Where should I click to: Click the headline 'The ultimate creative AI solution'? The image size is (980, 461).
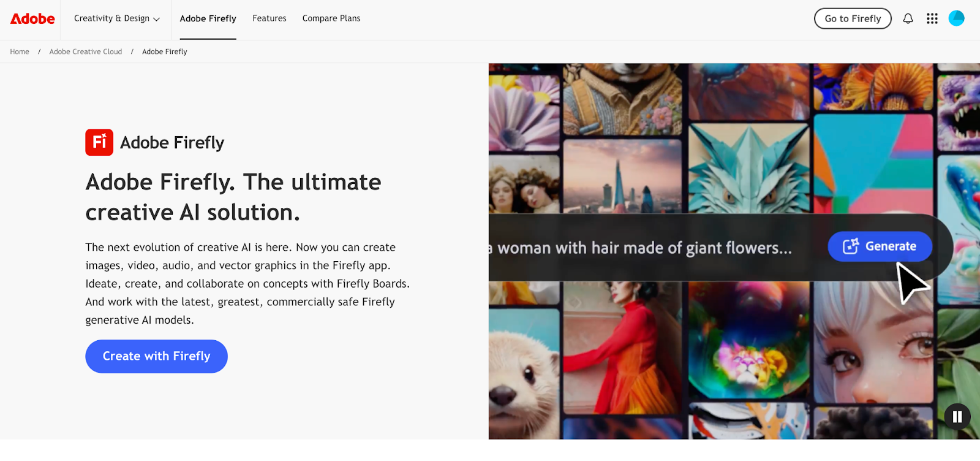tap(233, 197)
